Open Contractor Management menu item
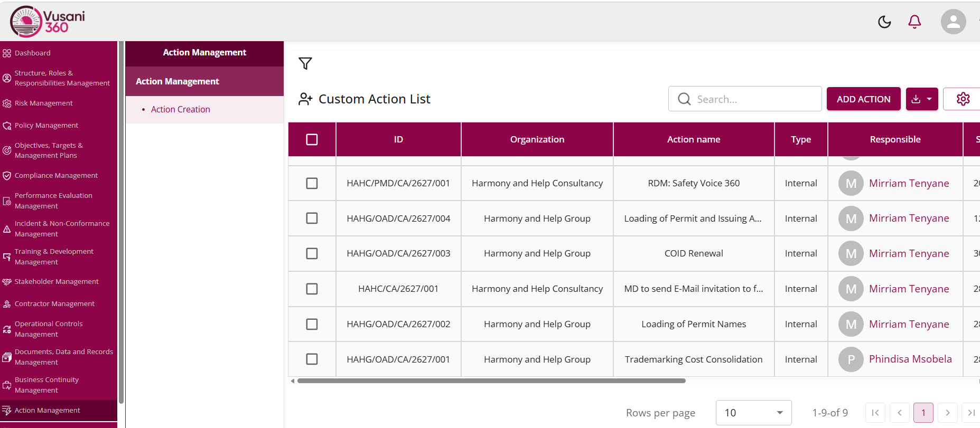 pyautogui.click(x=59, y=304)
